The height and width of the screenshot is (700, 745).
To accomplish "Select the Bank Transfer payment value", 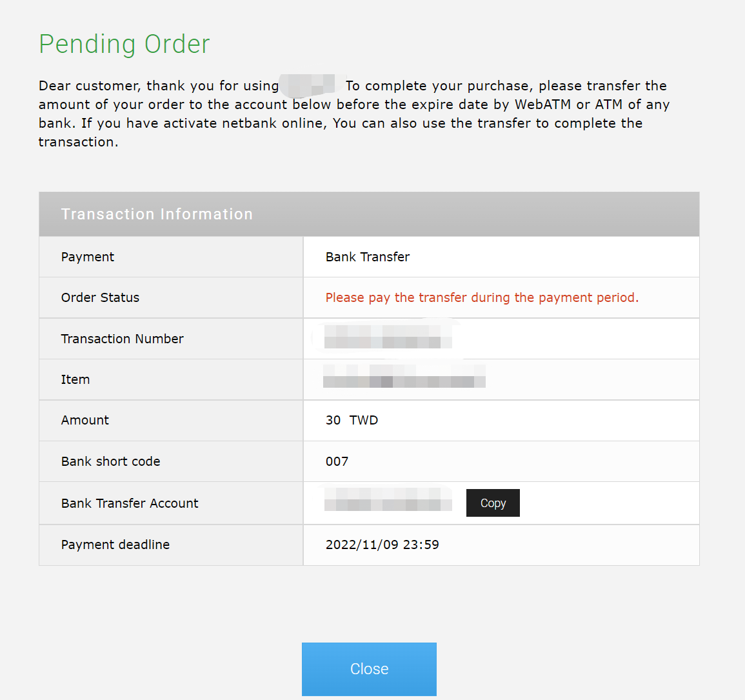I will 367,257.
